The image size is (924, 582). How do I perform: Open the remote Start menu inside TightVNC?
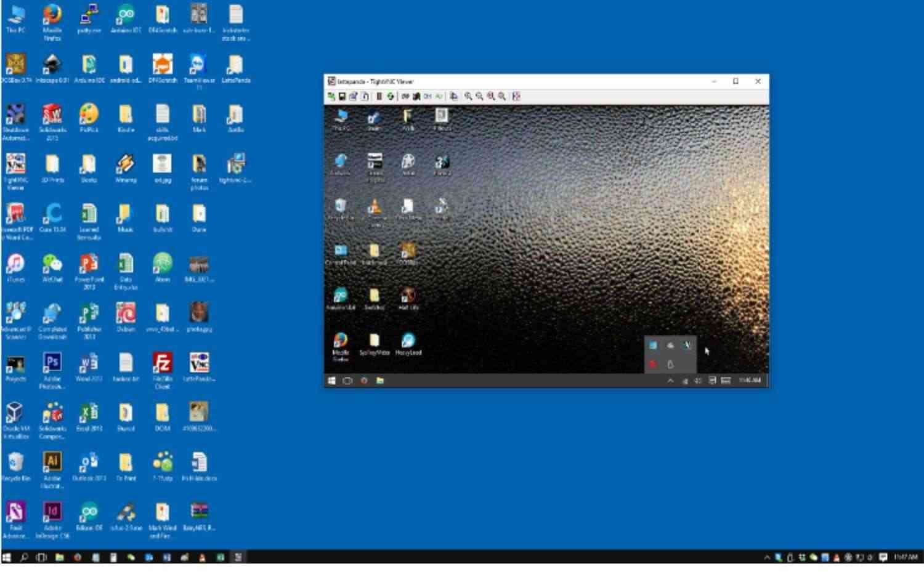point(331,381)
